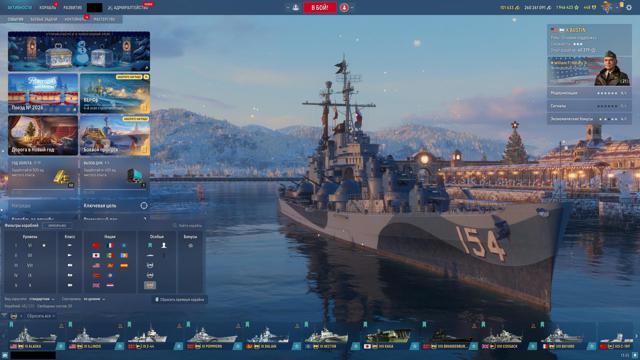Open the ship view type dropdown

tap(41, 299)
